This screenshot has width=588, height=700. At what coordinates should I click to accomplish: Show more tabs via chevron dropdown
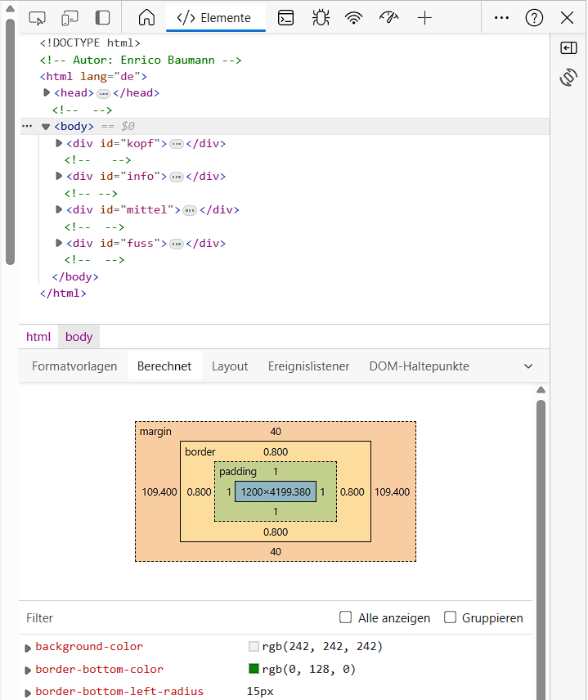tap(527, 366)
